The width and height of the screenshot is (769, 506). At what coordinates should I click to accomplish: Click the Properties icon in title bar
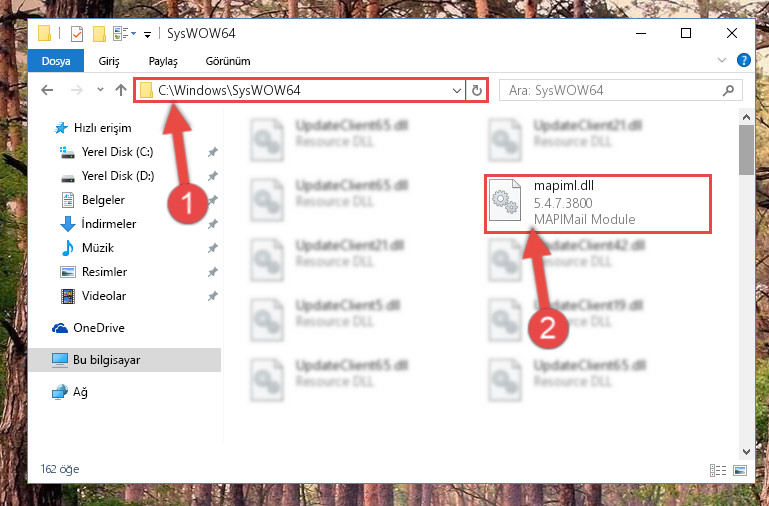[77, 33]
